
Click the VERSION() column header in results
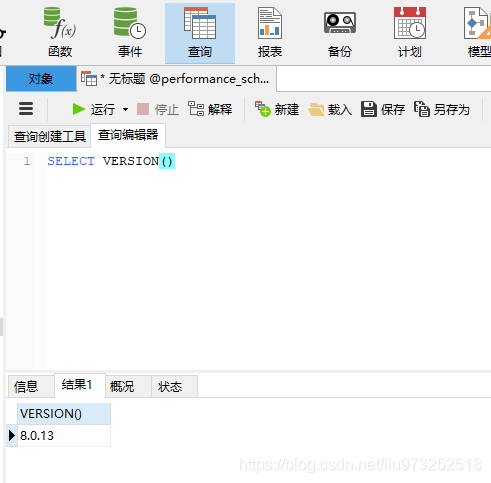click(x=64, y=414)
